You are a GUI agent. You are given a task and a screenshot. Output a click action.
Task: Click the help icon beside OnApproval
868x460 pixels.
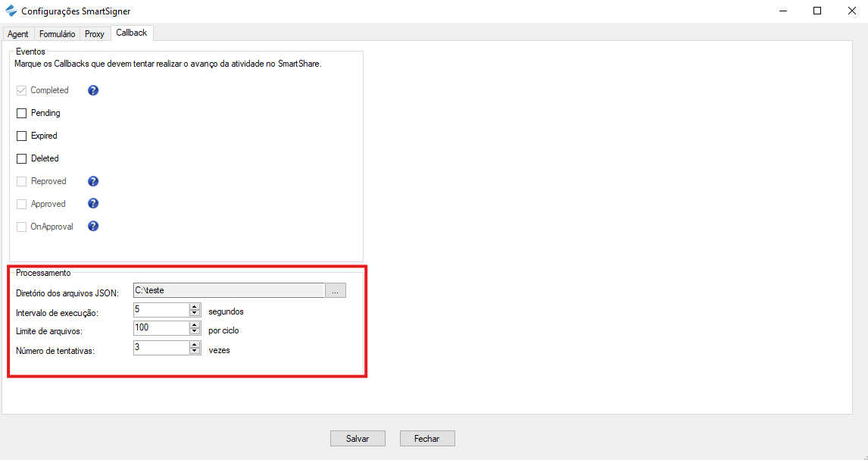click(93, 227)
